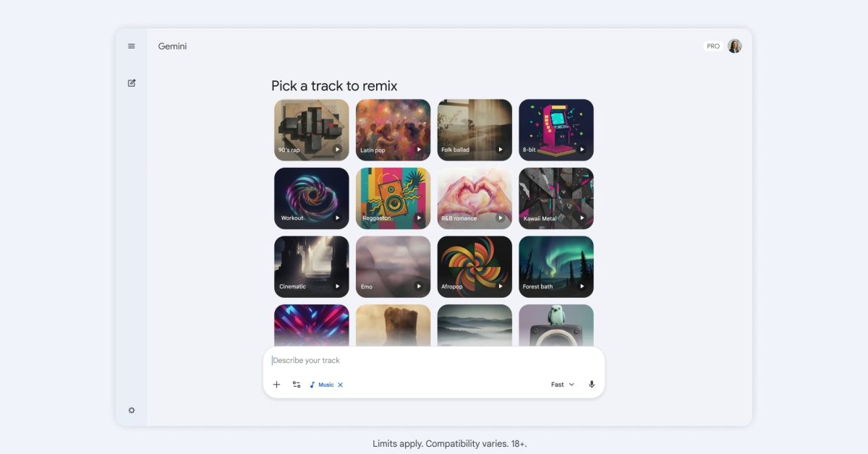Screen dimensions: 868x454
Task: Focus the Describe your track field
Action: click(434, 361)
